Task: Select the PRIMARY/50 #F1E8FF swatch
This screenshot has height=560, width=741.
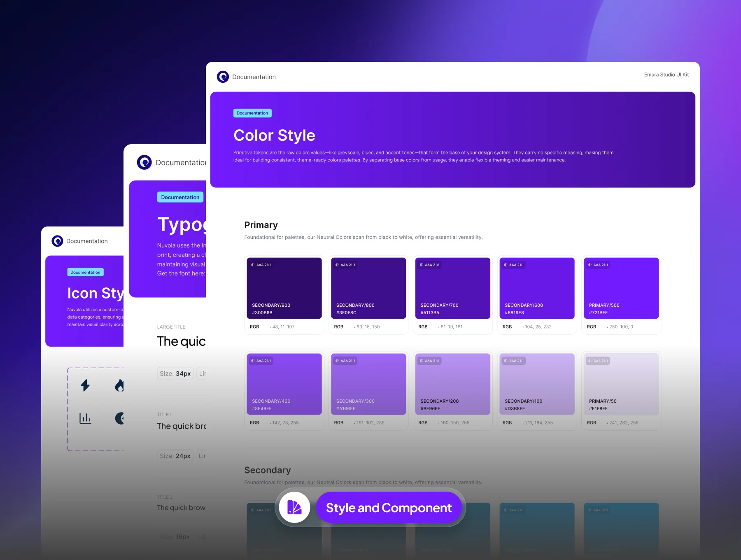Action: pyautogui.click(x=621, y=384)
